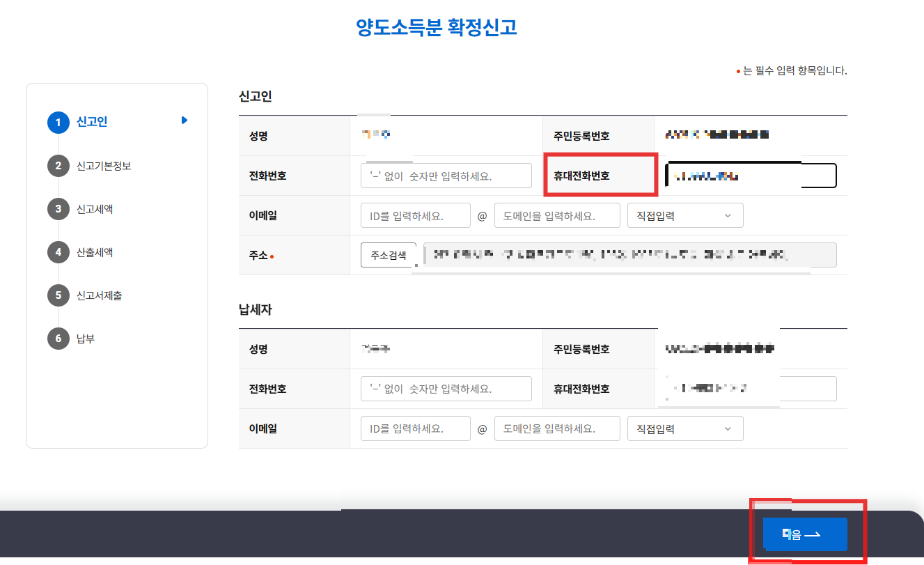Screen dimensions: 924x565
Task: Click the 주소검색 button
Action: pyautogui.click(x=389, y=255)
